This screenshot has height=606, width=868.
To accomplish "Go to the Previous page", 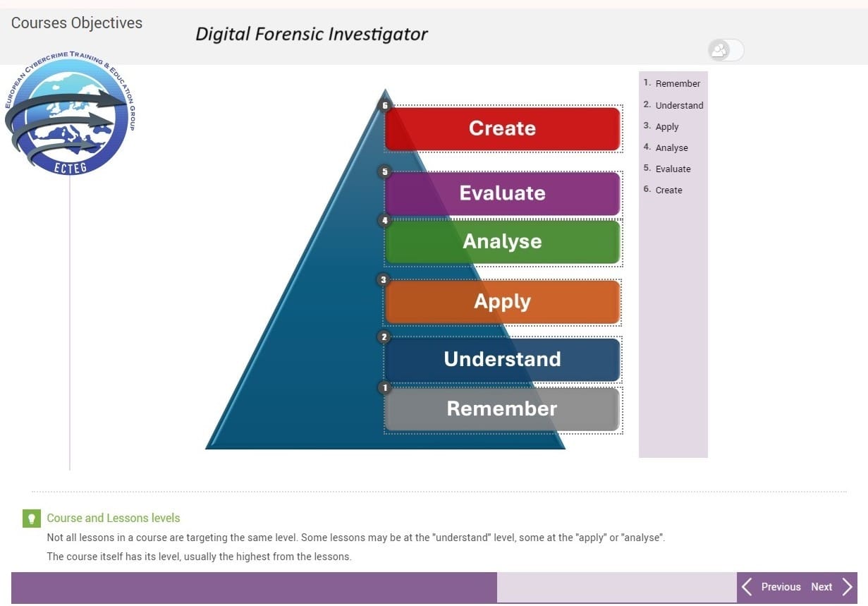I will click(x=781, y=587).
